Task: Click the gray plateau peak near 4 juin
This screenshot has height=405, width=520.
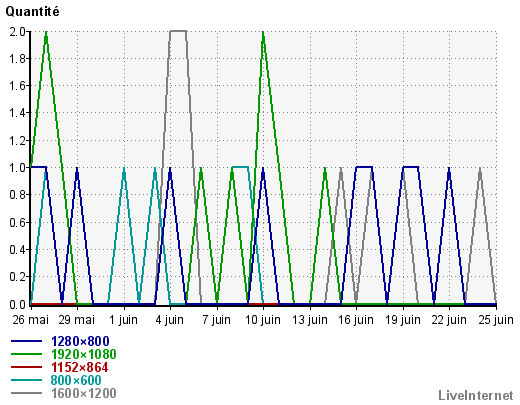Action: [x=178, y=31]
